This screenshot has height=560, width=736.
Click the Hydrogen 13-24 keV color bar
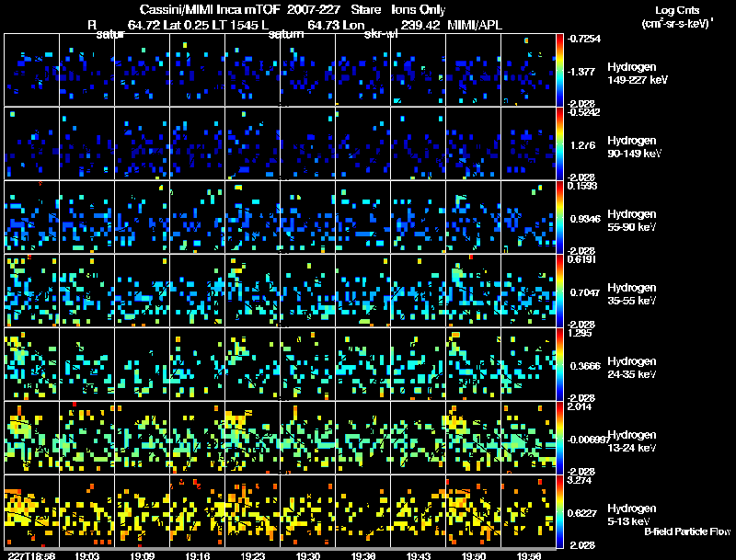click(x=559, y=438)
